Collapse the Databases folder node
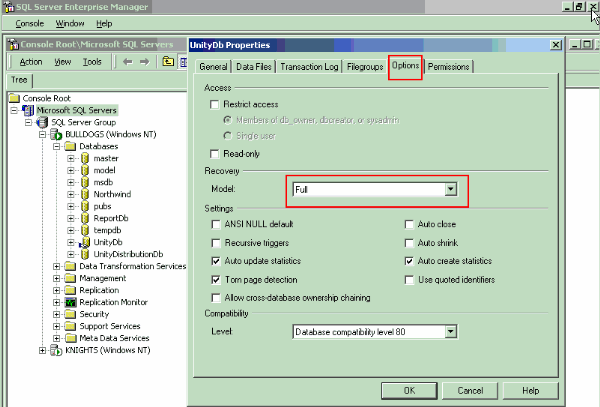 coord(57,146)
